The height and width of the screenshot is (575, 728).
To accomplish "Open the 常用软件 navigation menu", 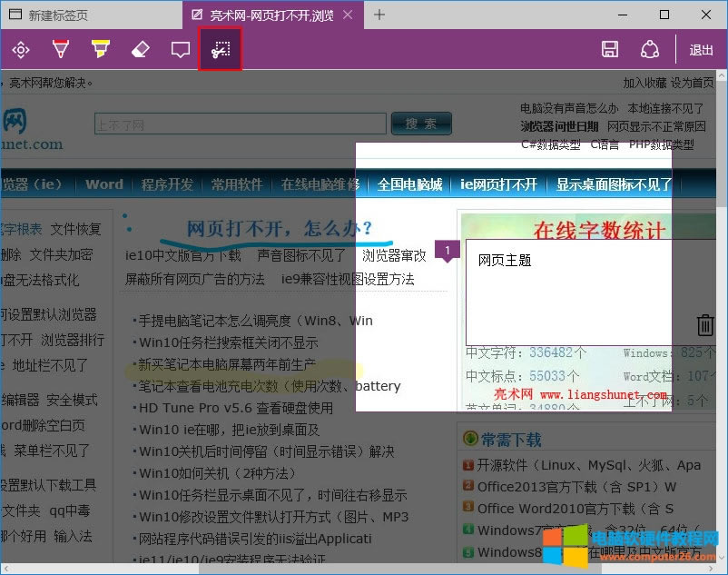I will point(238,183).
